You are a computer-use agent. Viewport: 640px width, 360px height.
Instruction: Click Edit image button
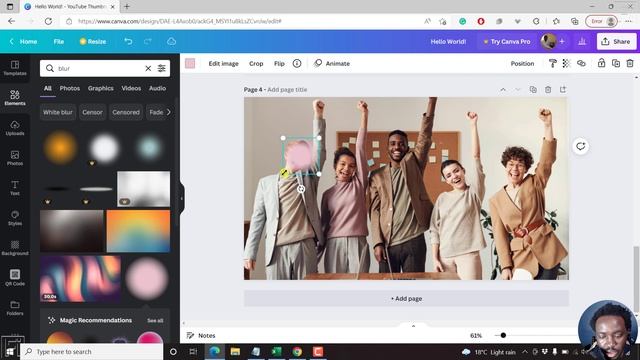pyautogui.click(x=223, y=63)
